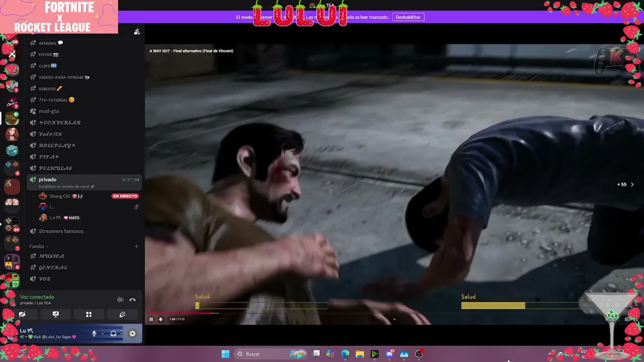Screen dimensions: 644x362
Task: Click the EN DIRECTO live badge
Action: [x=125, y=196]
